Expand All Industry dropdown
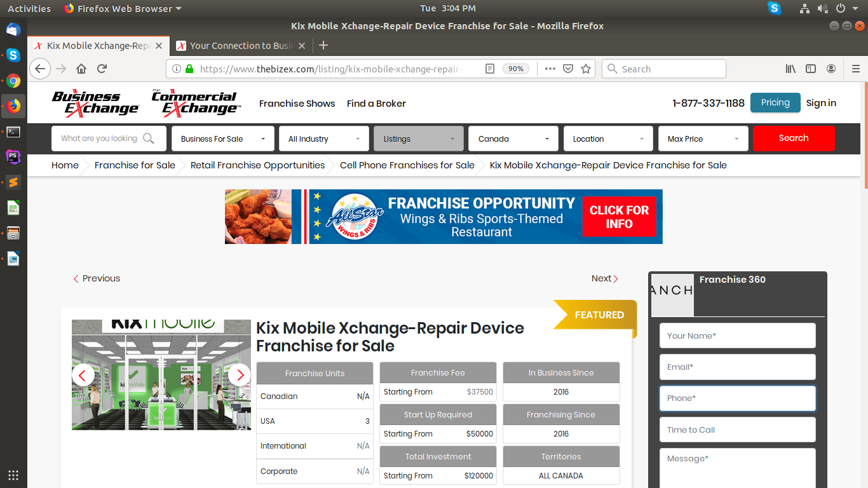868x488 pixels. coord(324,139)
